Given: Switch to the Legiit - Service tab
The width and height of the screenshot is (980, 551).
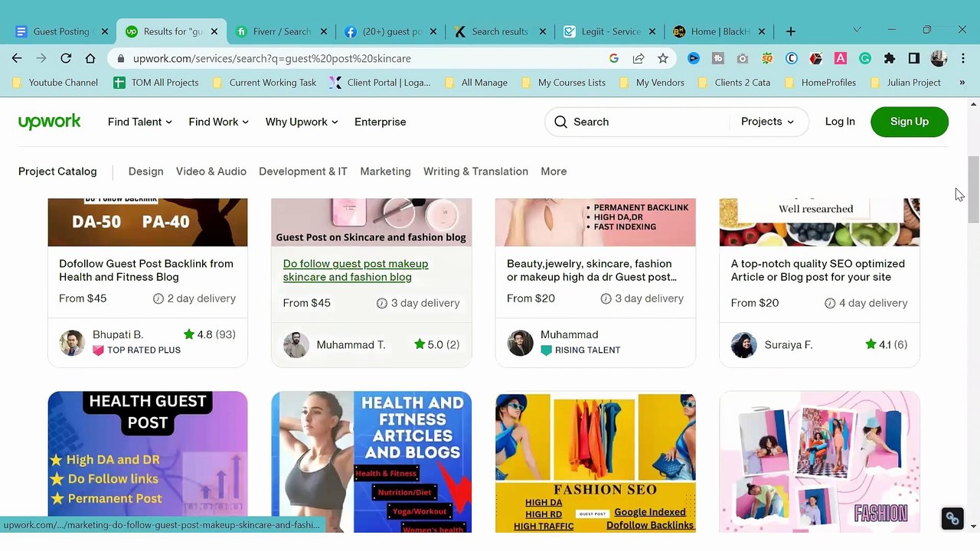Looking at the screenshot, I should click(609, 31).
